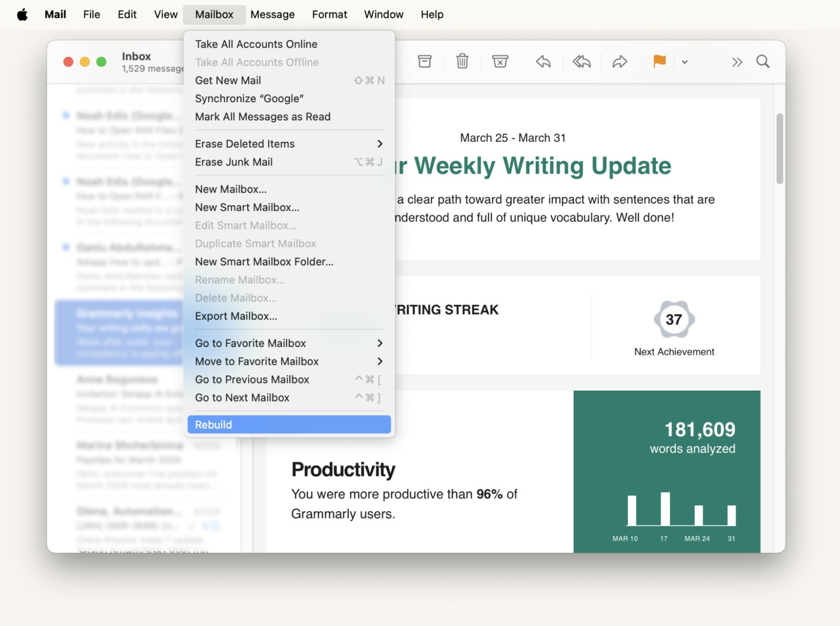Choose New Mailbox…
The height and width of the screenshot is (626, 840).
[289, 189]
